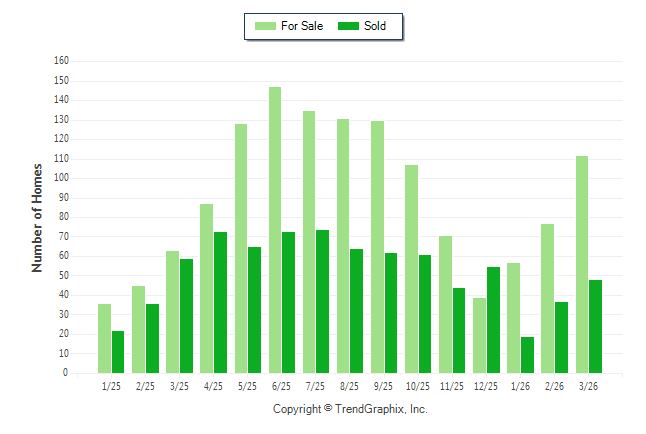Pick the For Sale bar for 12/25

coord(480,335)
